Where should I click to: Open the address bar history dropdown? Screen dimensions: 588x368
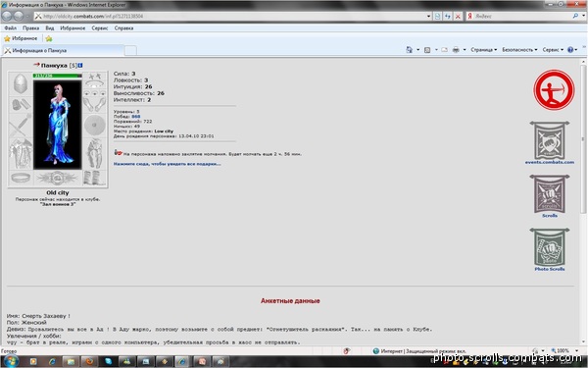428,16
